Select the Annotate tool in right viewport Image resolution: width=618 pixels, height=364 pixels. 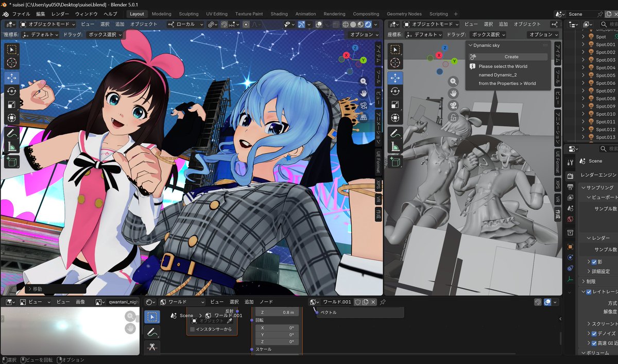click(396, 133)
